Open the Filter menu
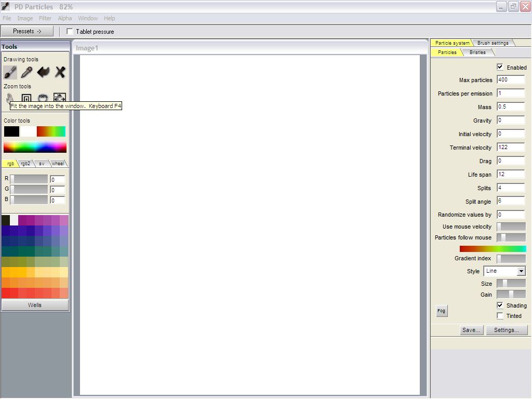The width and height of the screenshot is (532, 399). [x=45, y=18]
